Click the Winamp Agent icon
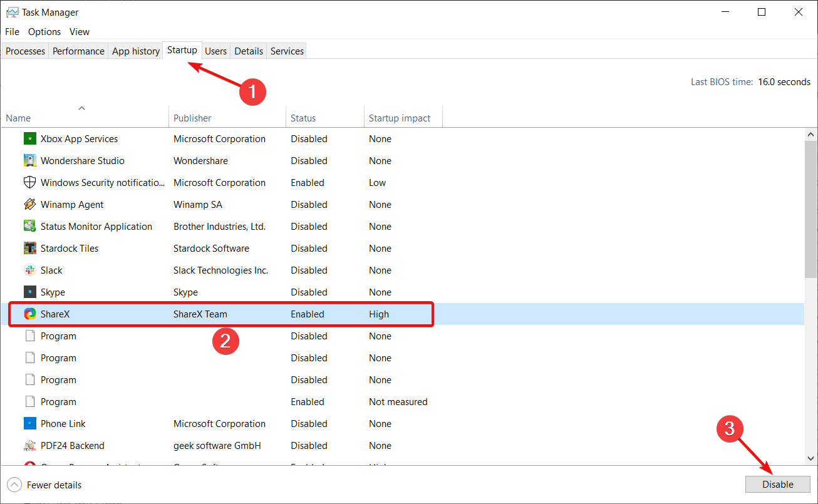818x504 pixels. (x=30, y=205)
